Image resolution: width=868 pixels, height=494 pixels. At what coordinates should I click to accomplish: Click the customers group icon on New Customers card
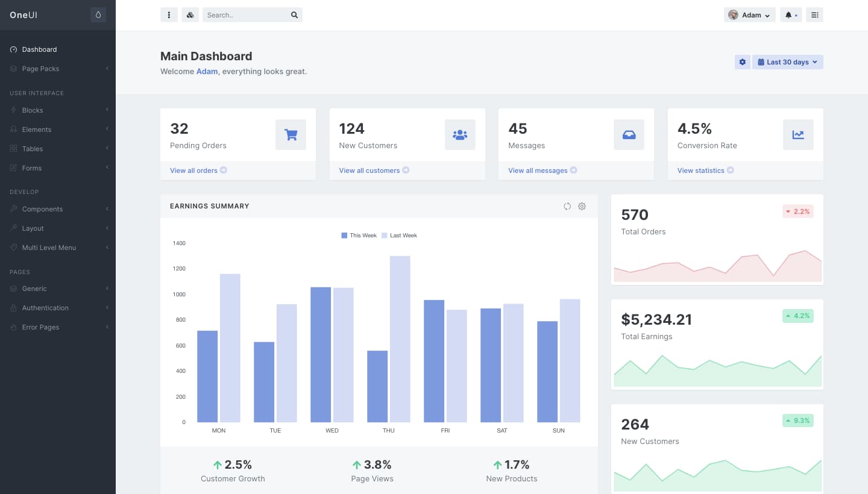(x=460, y=134)
